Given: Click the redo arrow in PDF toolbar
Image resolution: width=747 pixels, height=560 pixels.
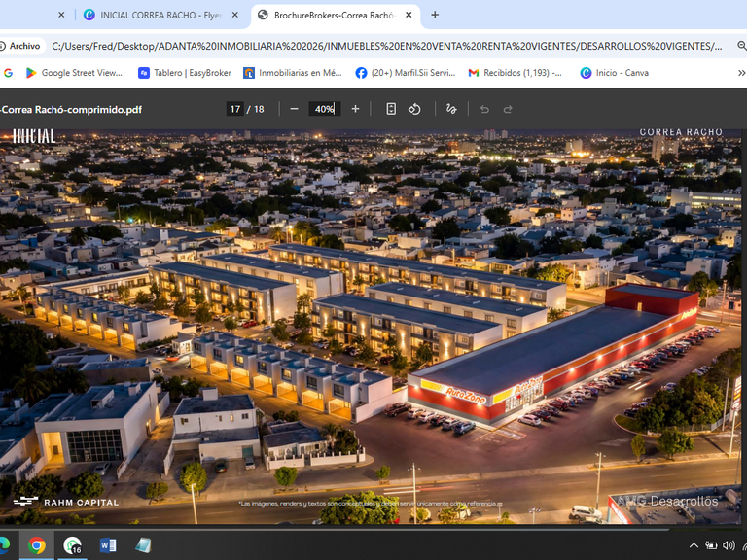Looking at the screenshot, I should 508,109.
